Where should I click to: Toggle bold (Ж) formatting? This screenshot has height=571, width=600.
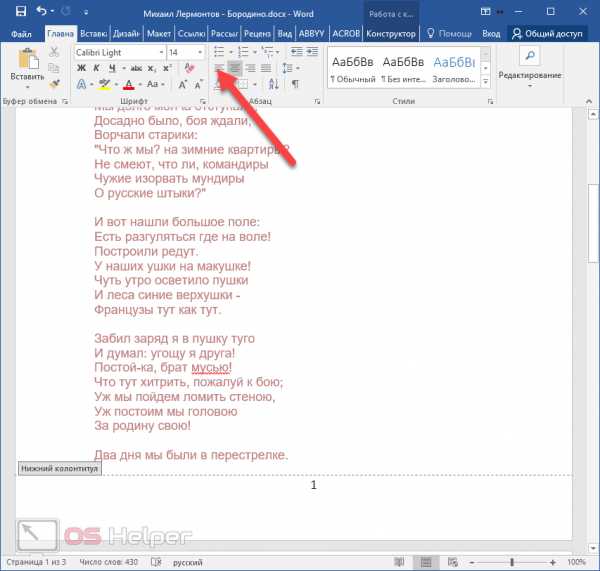[82, 68]
